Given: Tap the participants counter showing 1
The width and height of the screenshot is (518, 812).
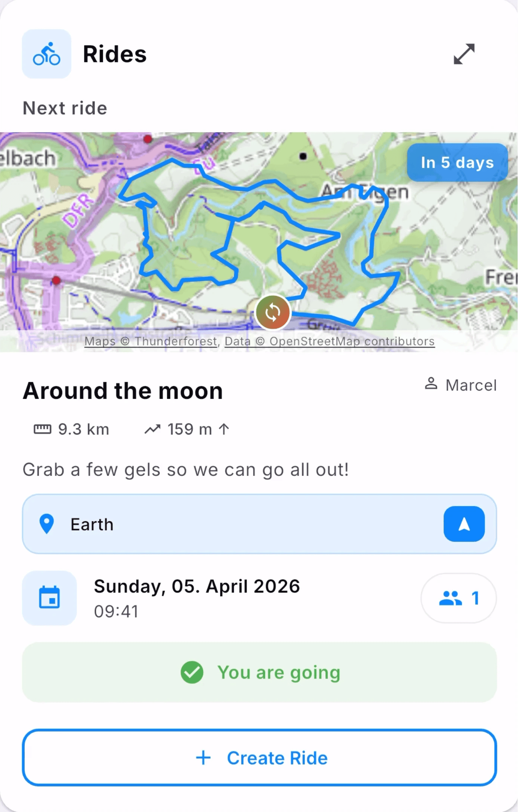Looking at the screenshot, I should [x=458, y=598].
